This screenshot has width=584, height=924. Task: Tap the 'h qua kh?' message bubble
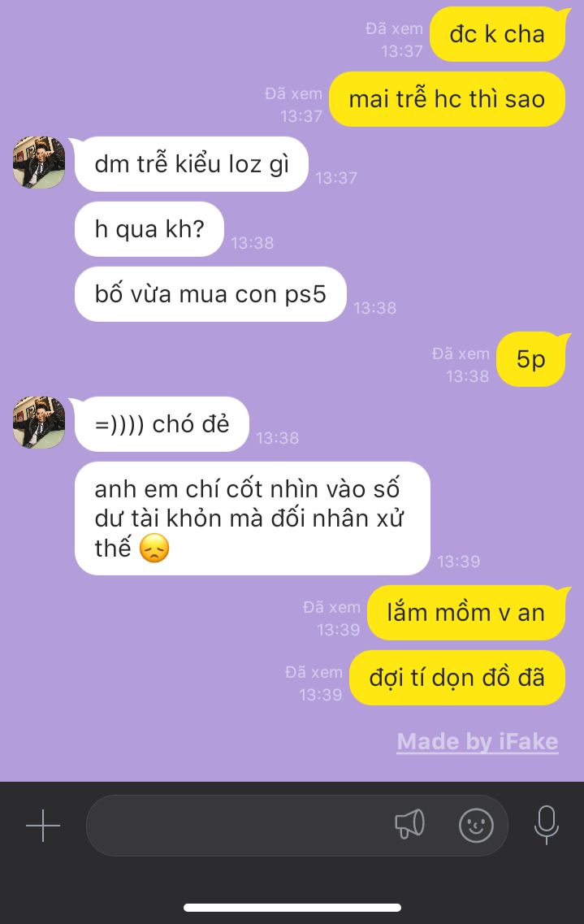click(149, 228)
